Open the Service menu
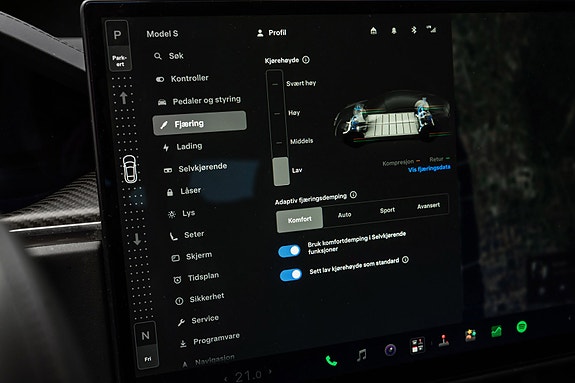575x383 pixels. coord(198,320)
